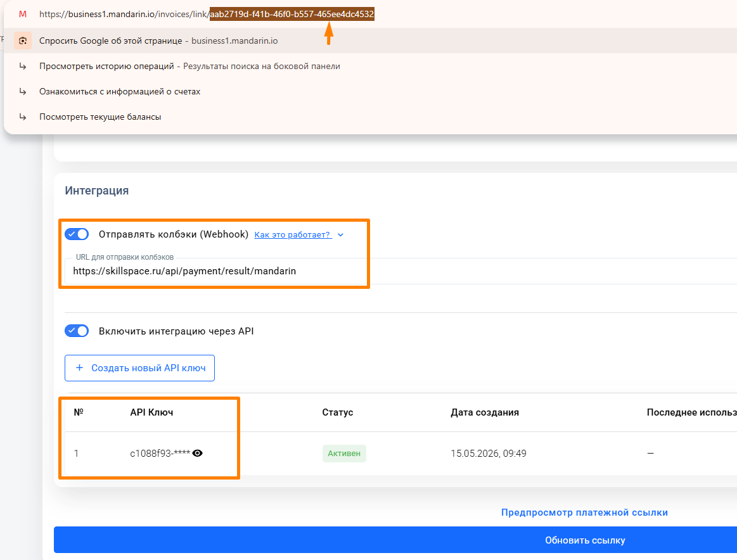
Task: Click the arrow icon beside 'Посмотреть текущие балансы'
Action: (x=23, y=117)
